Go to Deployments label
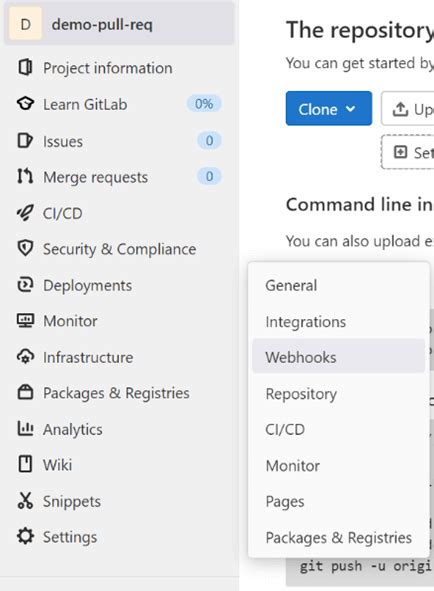The width and height of the screenshot is (434, 591). [87, 286]
